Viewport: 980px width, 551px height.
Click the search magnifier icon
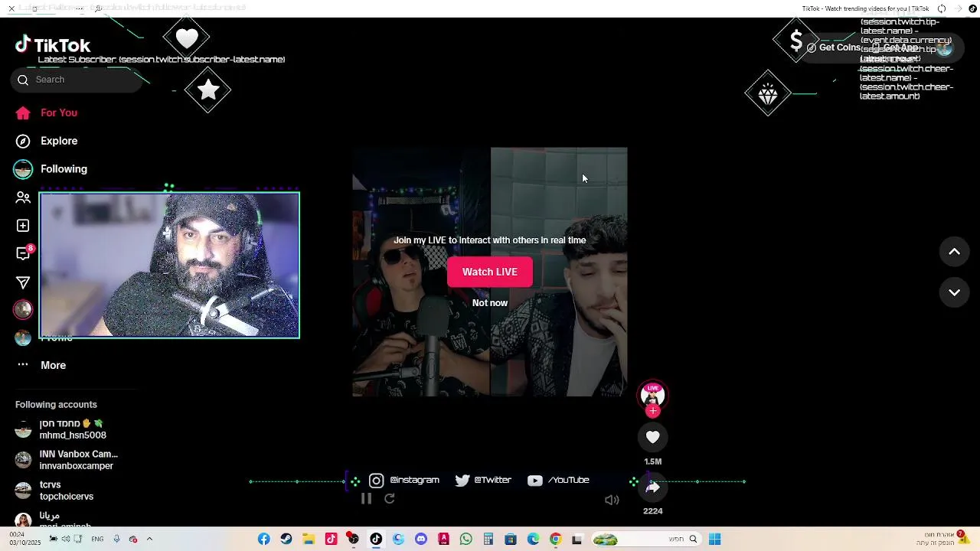coord(23,80)
